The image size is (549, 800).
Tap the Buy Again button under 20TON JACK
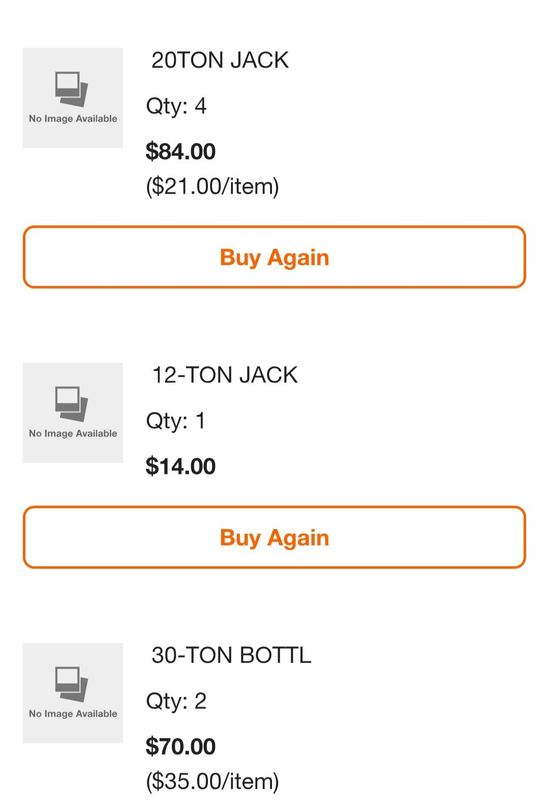(x=274, y=257)
